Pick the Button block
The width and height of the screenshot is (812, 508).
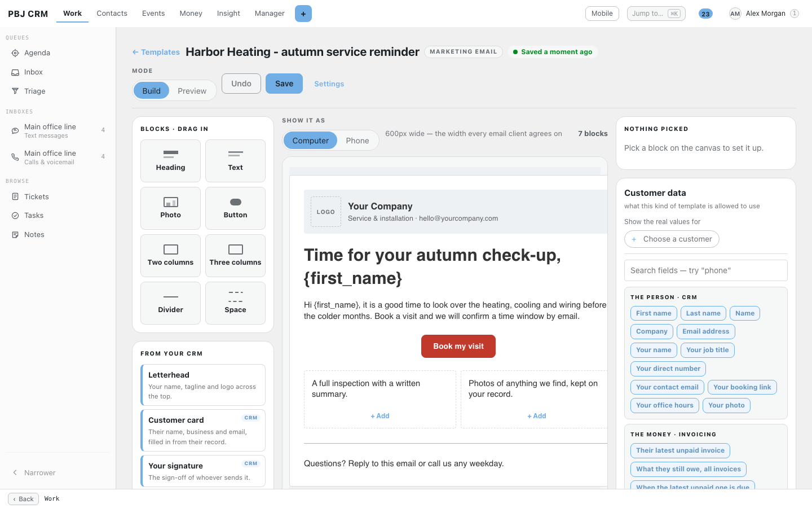point(235,208)
